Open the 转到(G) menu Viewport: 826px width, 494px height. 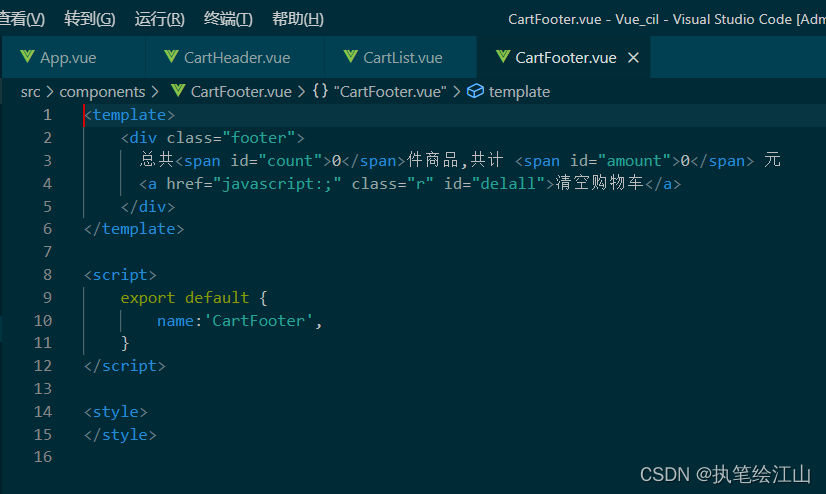click(90, 19)
